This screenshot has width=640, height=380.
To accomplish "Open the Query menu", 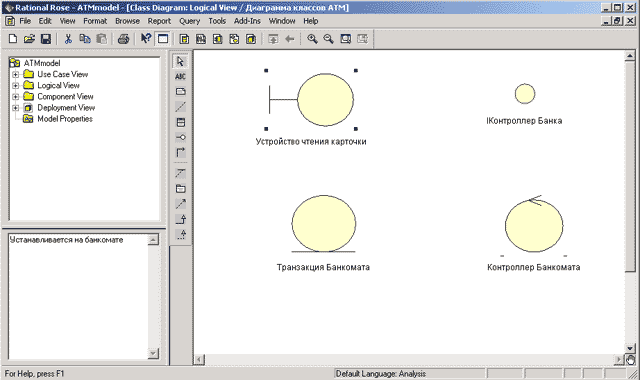I will click(x=189, y=21).
